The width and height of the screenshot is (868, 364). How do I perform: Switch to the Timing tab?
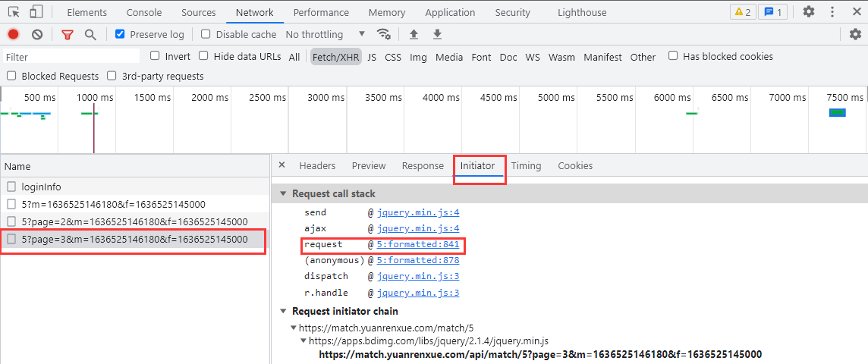526,166
